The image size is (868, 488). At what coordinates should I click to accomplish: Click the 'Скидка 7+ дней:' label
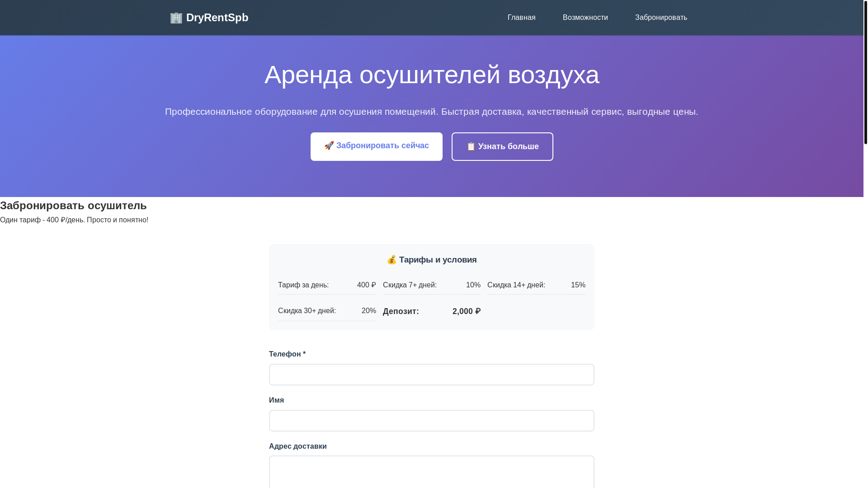click(x=410, y=285)
